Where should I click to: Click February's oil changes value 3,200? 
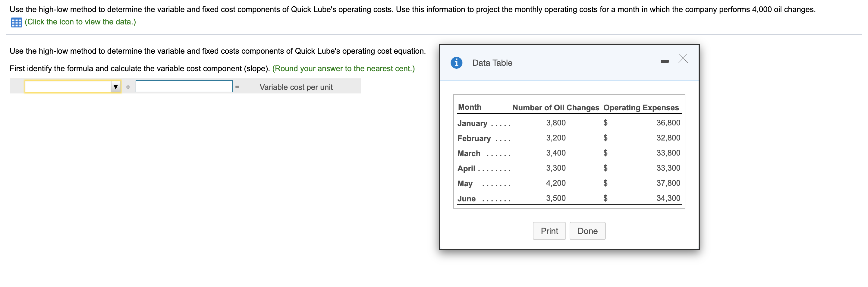556,138
